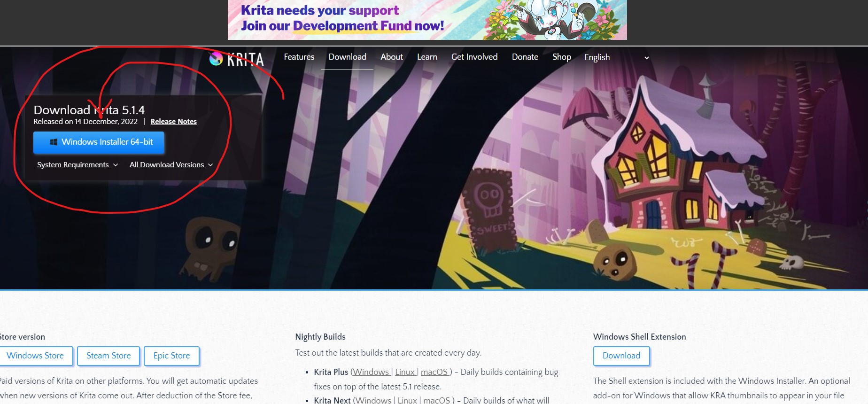Open the Features menu item
Image resolution: width=868 pixels, height=404 pixels.
click(x=299, y=57)
